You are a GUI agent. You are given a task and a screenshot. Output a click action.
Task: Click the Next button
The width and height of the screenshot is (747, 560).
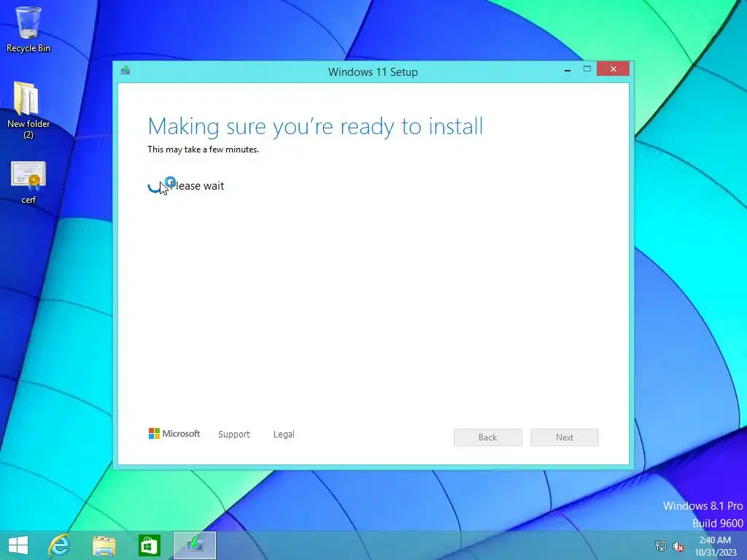coord(565,437)
